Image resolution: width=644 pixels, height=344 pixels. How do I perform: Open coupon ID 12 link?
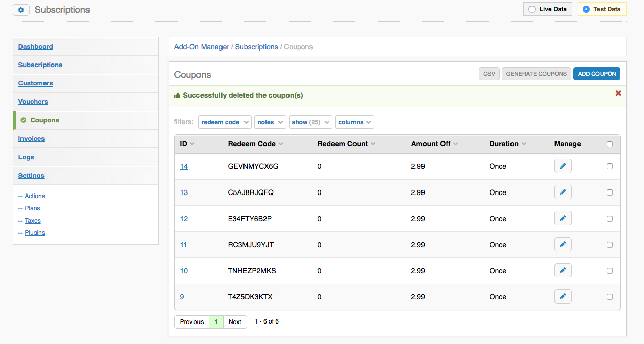click(x=184, y=219)
